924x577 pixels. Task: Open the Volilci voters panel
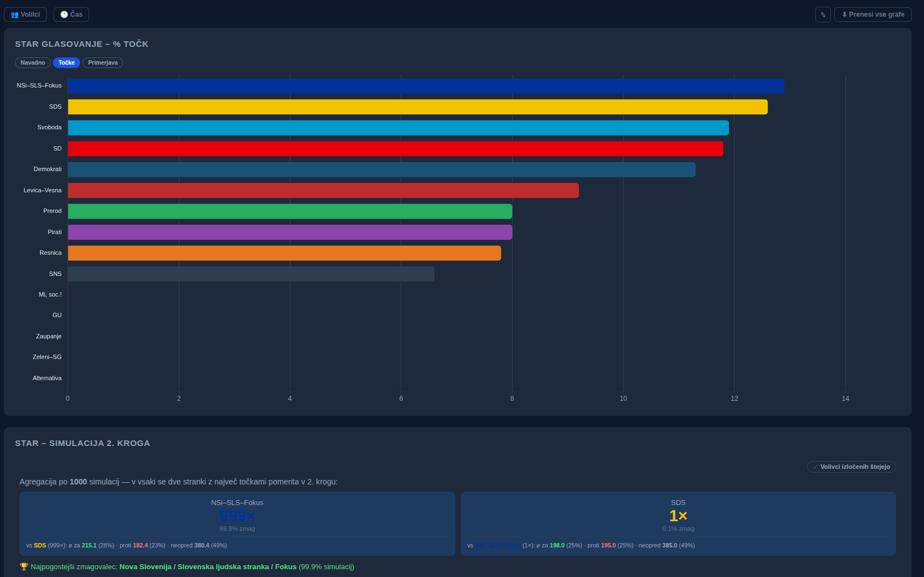(25, 14)
